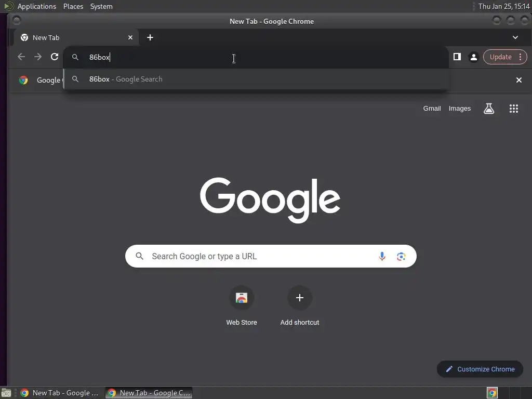This screenshot has height=399, width=532.
Task: Open the Applications menu
Action: [37, 6]
